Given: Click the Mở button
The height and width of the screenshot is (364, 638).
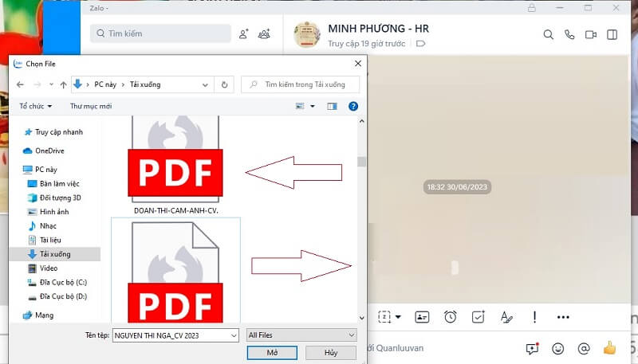Looking at the screenshot, I should pos(272,351).
